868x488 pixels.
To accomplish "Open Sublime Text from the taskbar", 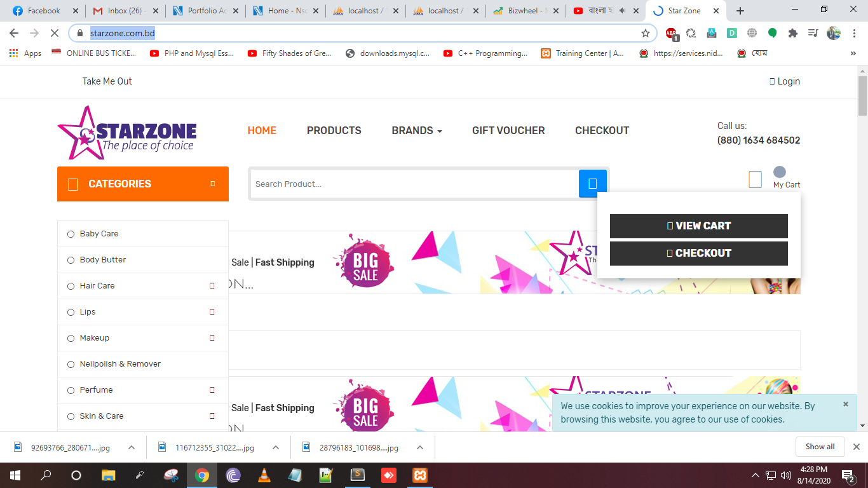I will (x=358, y=475).
